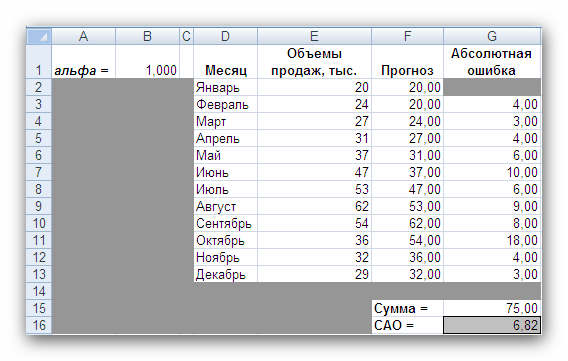The image size is (568, 361).
Task: Select row 2 header
Action: (39, 87)
